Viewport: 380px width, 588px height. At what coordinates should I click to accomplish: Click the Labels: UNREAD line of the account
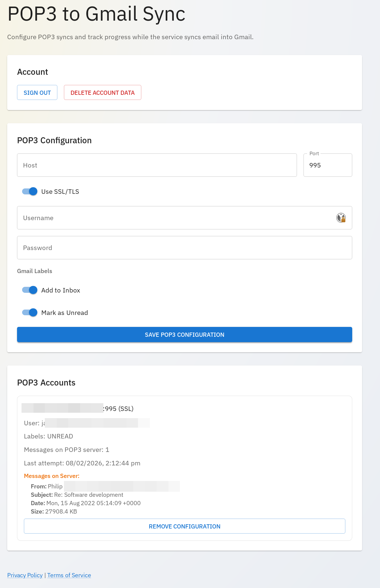click(48, 436)
